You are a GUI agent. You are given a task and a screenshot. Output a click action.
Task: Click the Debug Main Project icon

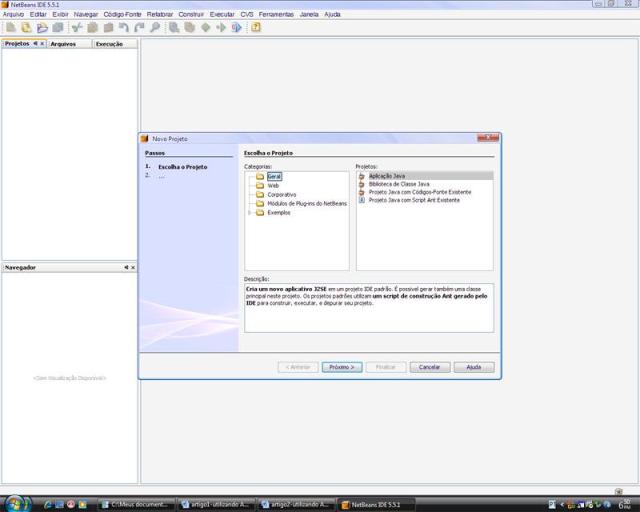(x=237, y=27)
